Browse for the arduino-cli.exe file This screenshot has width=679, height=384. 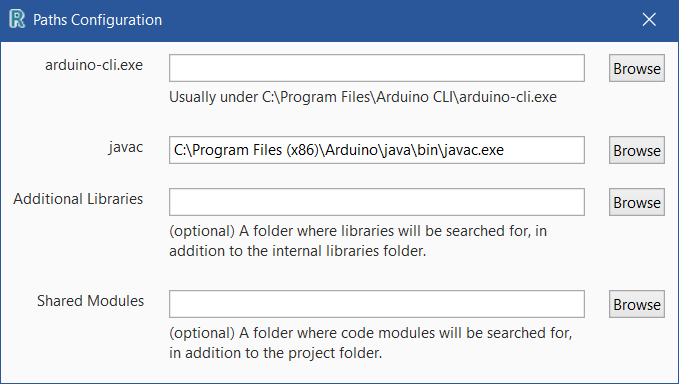(x=637, y=68)
